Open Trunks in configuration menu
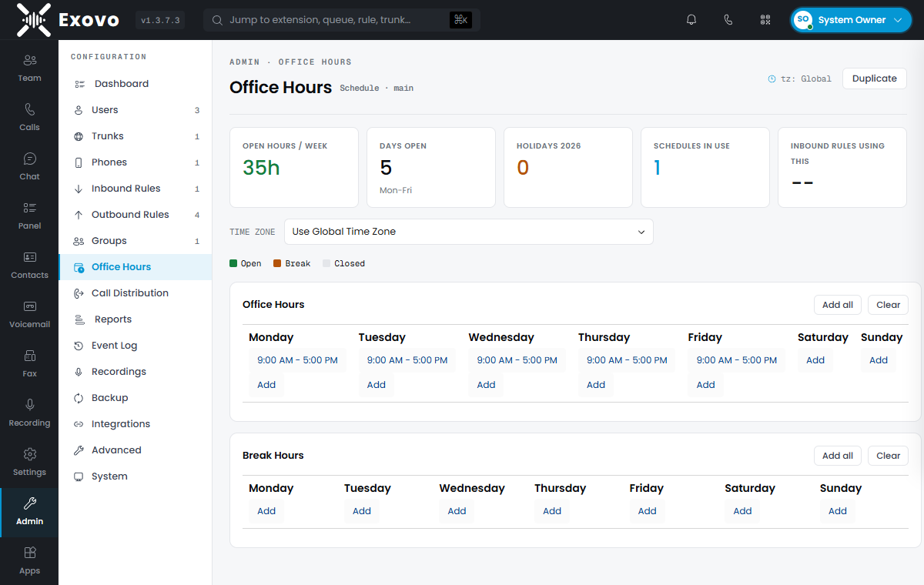 (135, 136)
